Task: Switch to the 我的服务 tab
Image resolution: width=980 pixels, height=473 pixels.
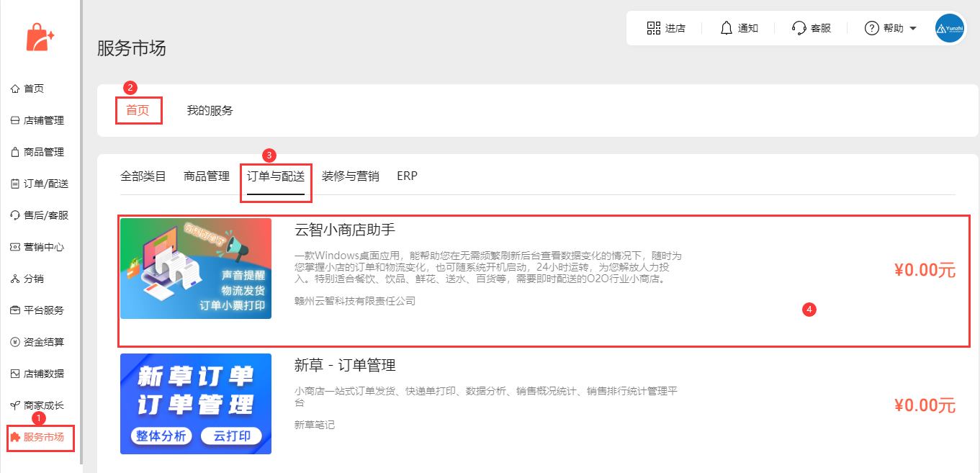Action: coord(210,111)
